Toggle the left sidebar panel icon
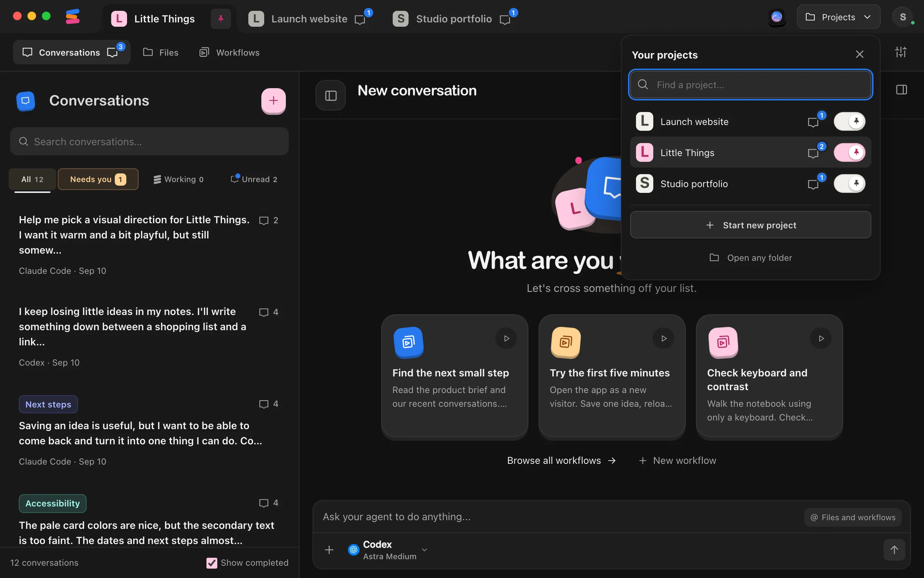Viewport: 924px width, 578px height. (x=331, y=96)
